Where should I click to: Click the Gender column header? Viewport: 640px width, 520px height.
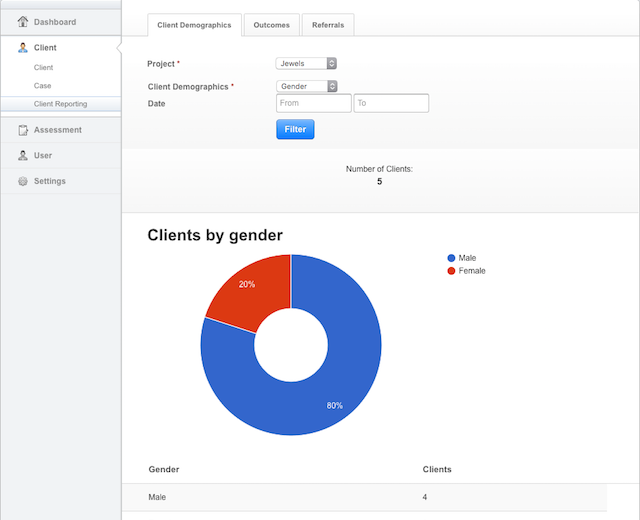click(164, 469)
